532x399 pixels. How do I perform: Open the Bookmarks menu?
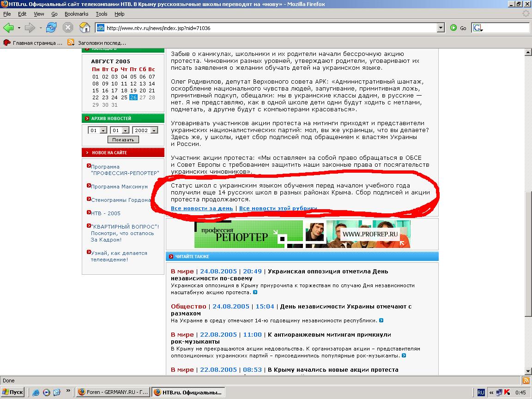click(x=76, y=14)
